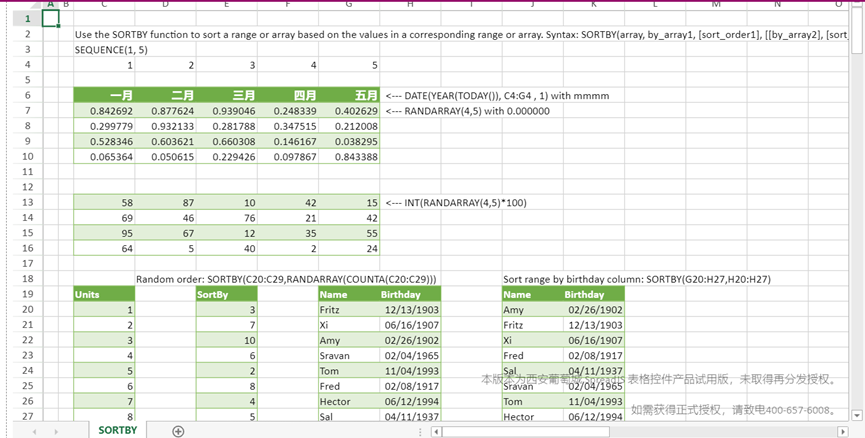Click the vertical scrollbar down arrow
This screenshot has width=865, height=438.
point(857,415)
